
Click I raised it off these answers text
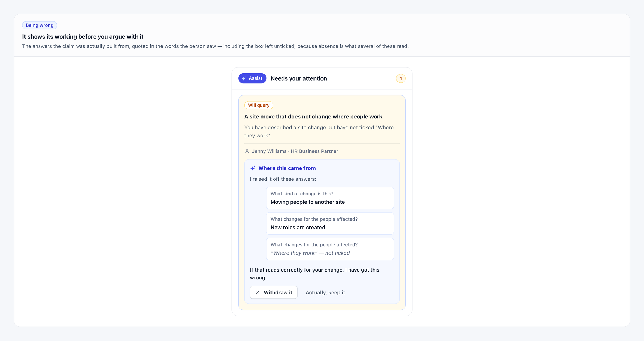pos(283,179)
